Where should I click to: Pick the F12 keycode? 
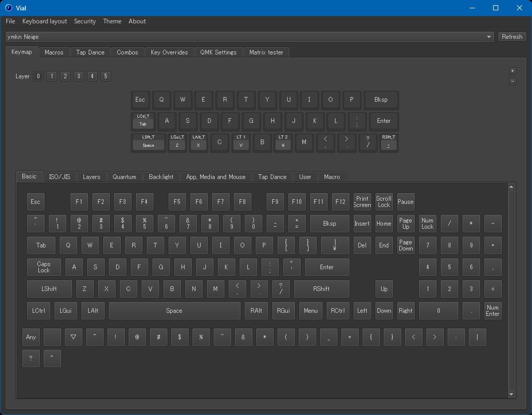click(340, 202)
